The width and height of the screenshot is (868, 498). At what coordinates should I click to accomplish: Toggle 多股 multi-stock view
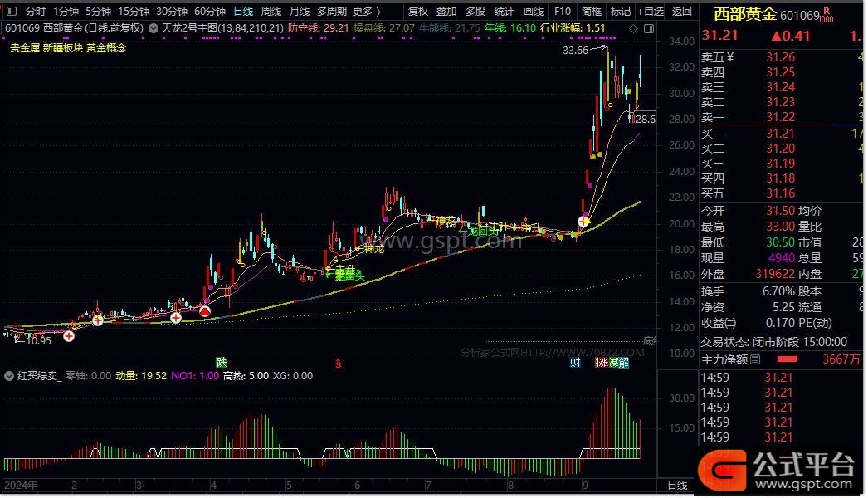coord(475,12)
